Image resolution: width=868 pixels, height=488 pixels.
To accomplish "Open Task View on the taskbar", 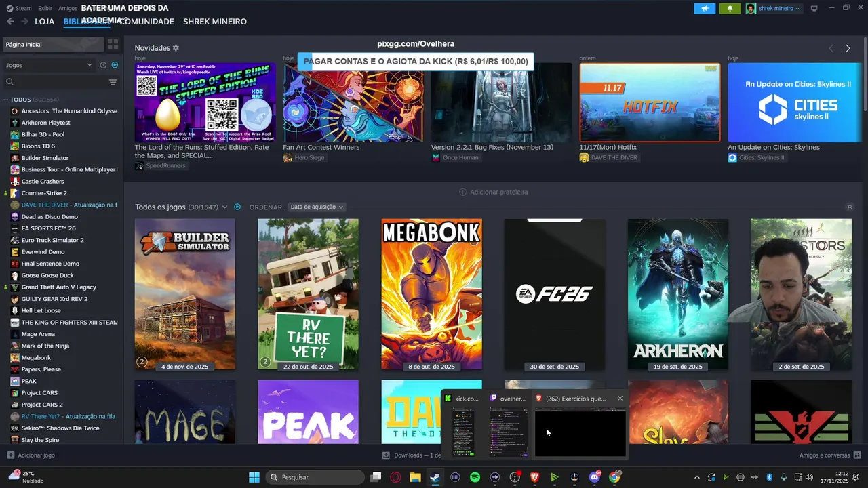I will 376,477.
